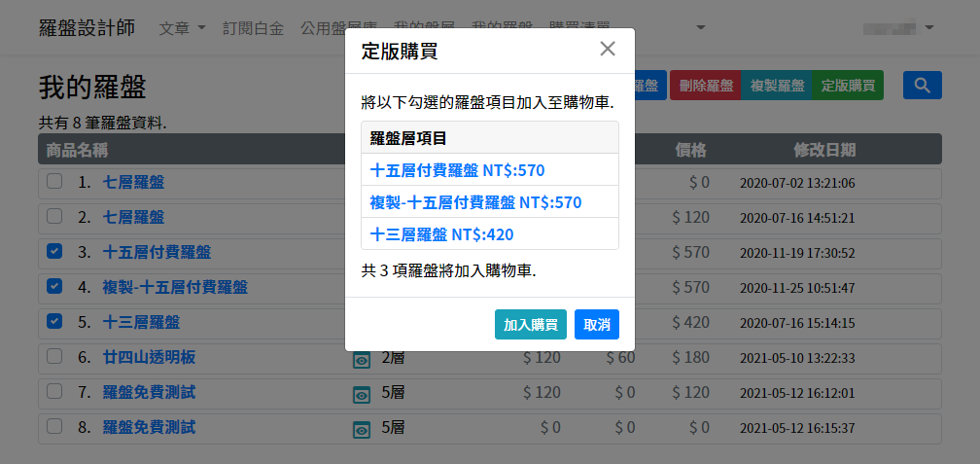The width and height of the screenshot is (980, 464).
Task: Open the 十三層羅盤 NT$:420 link in the dialog
Action: tap(441, 234)
